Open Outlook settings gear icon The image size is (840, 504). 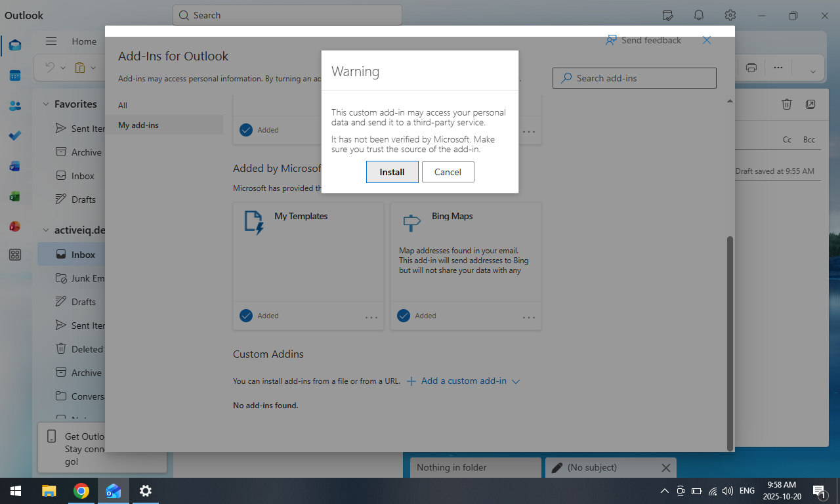730,15
